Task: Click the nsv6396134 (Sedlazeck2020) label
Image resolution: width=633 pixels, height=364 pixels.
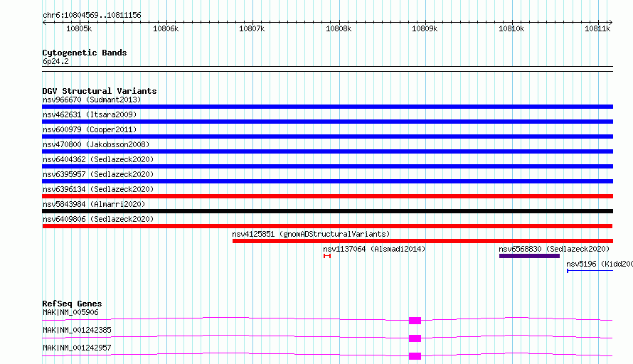Action: (x=98, y=189)
